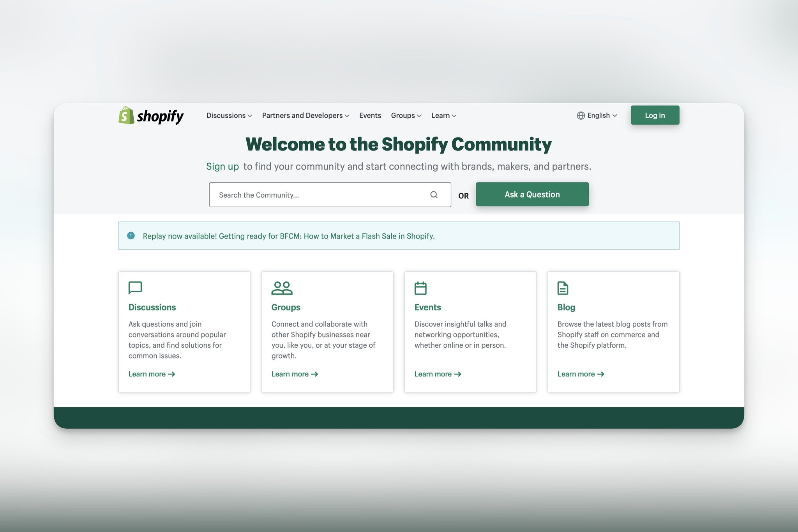Click the Sign up link
Image resolution: width=798 pixels, height=532 pixels.
coord(222,166)
